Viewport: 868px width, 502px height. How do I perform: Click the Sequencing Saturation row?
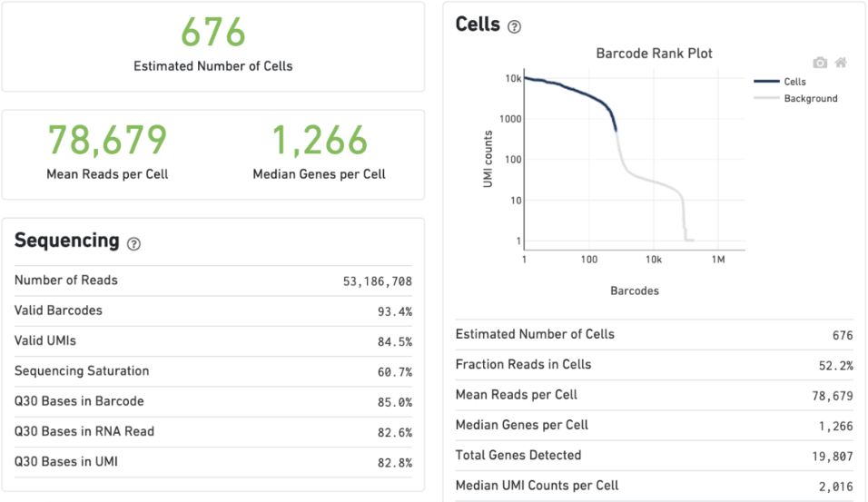213,371
